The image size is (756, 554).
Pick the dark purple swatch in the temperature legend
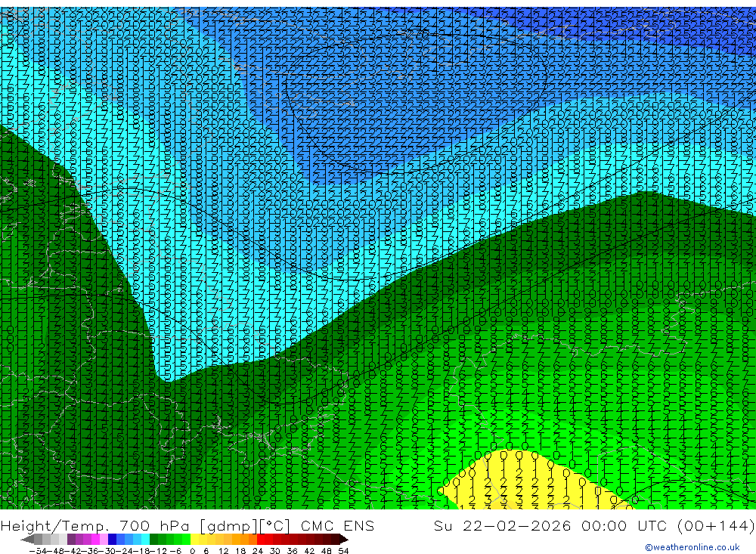coord(71,539)
